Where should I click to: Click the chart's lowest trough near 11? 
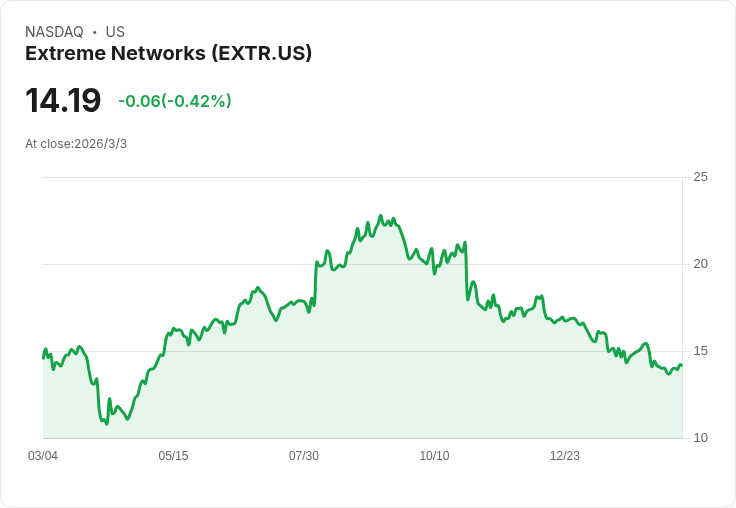[107, 423]
